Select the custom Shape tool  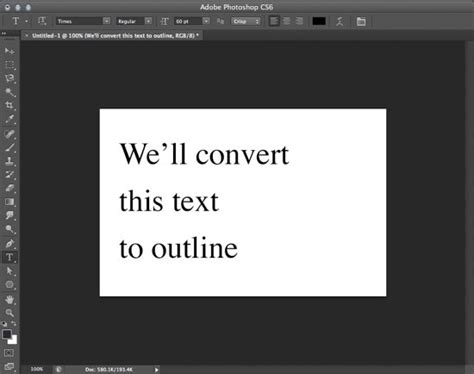click(9, 284)
